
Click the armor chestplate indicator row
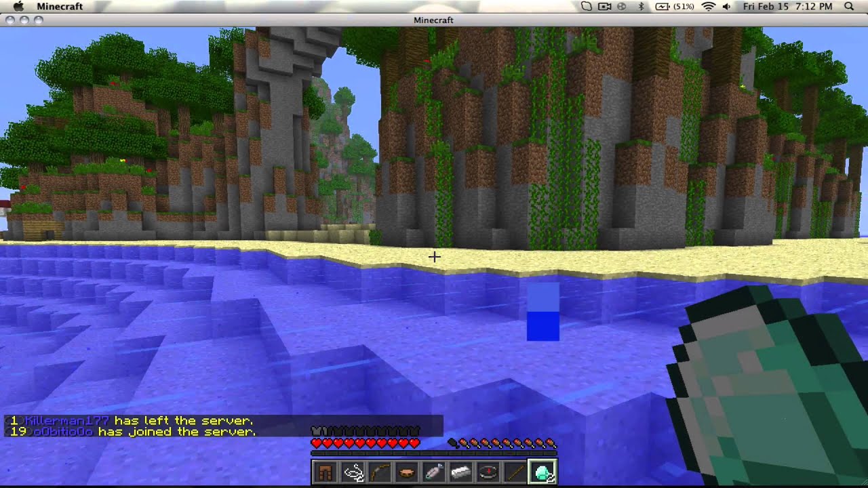pos(366,431)
